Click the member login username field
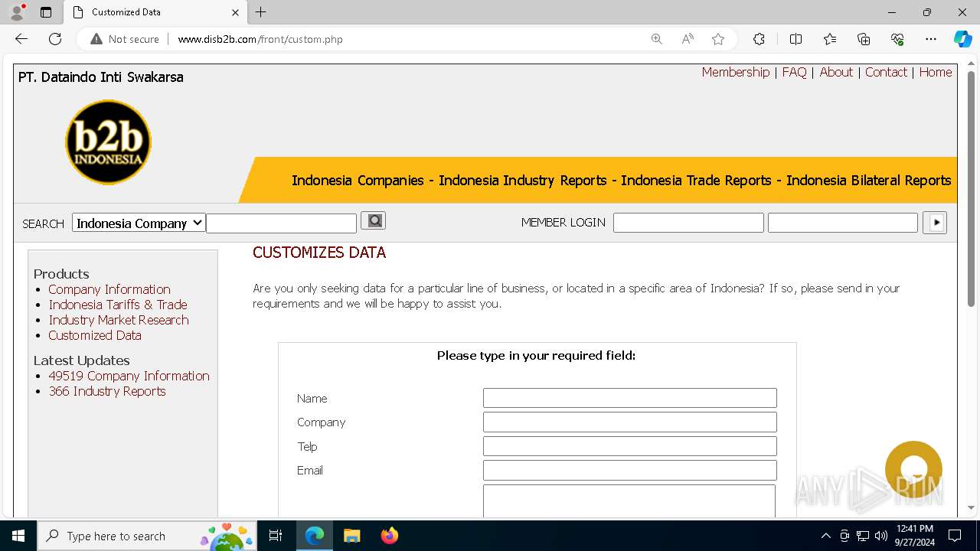 point(688,223)
